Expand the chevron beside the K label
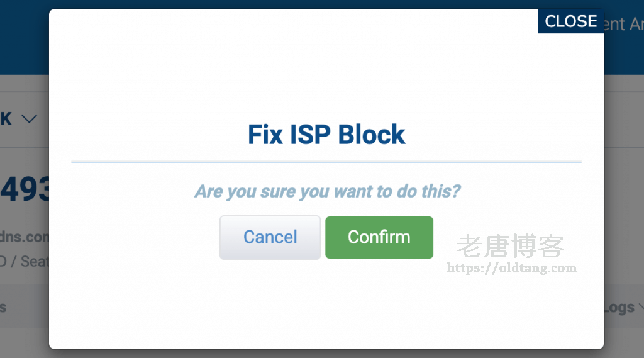This screenshot has width=644, height=358. (29, 118)
